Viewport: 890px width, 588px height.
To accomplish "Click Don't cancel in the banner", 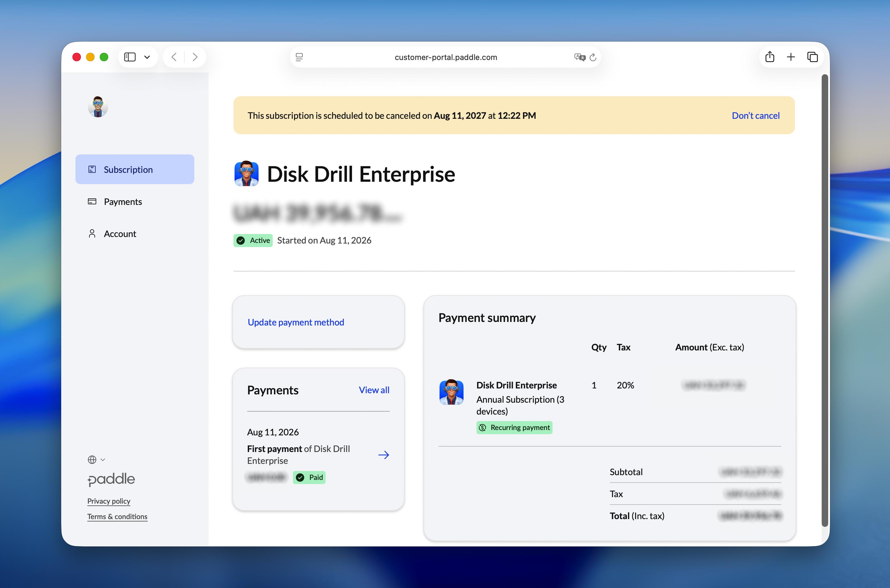I will (x=756, y=116).
